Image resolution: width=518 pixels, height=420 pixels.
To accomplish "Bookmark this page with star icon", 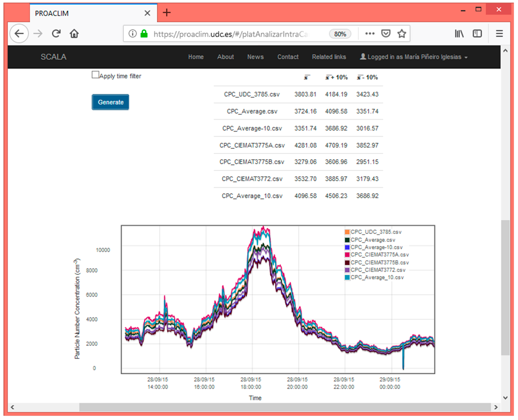I will coord(402,33).
